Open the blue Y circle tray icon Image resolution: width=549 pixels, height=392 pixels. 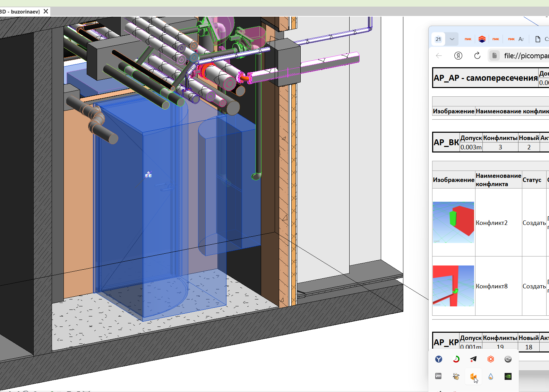[x=439, y=359]
